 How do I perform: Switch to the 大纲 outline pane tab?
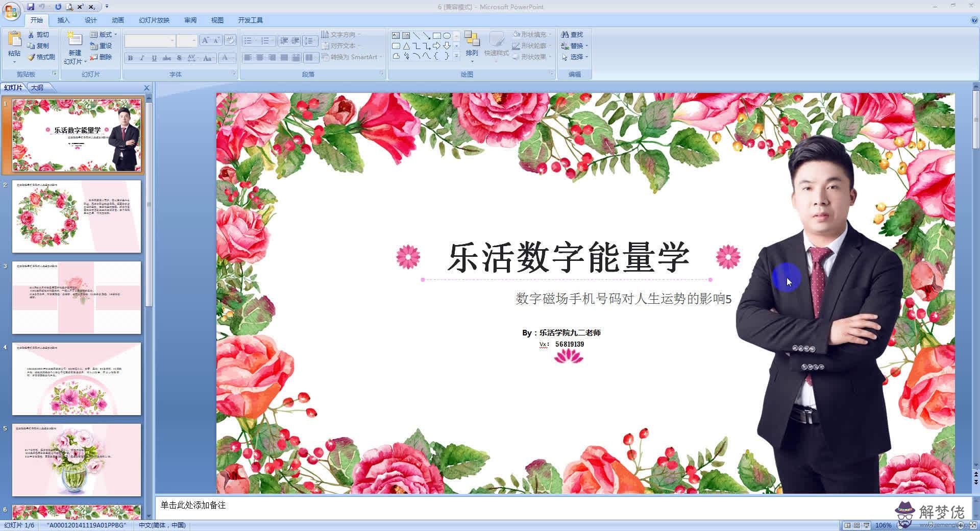(37, 88)
